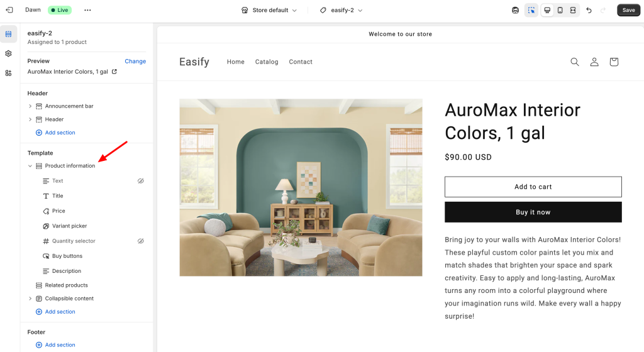The height and width of the screenshot is (352, 644).
Task: Click the undo arrow icon
Action: click(589, 10)
